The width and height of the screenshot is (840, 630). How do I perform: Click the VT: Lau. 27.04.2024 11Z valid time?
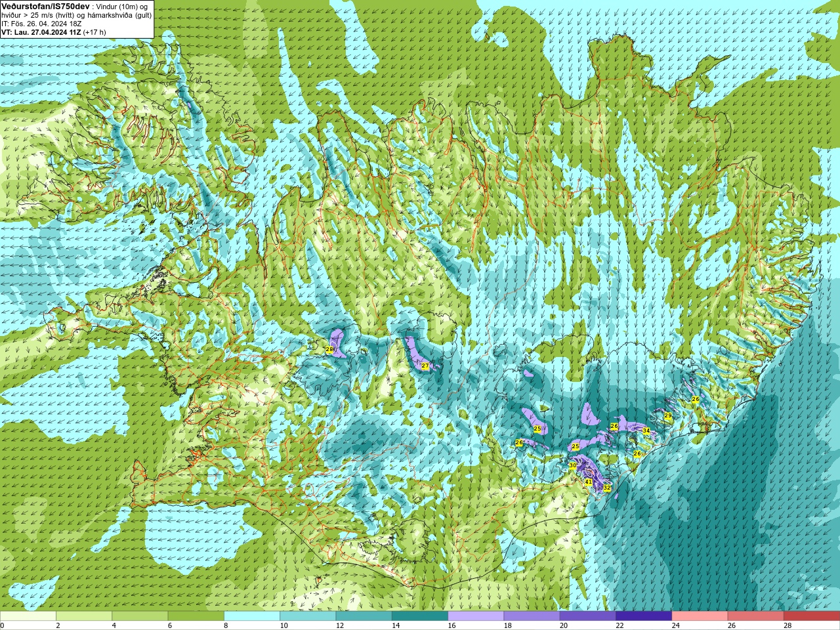pyautogui.click(x=41, y=32)
